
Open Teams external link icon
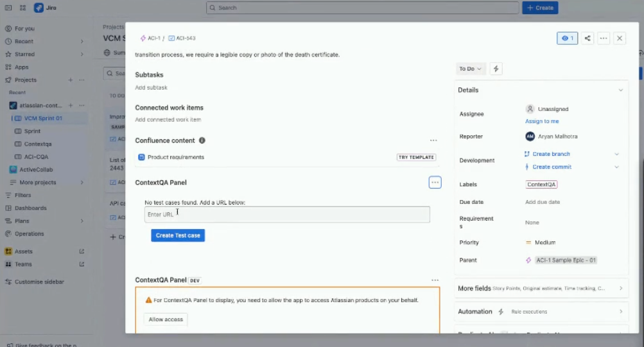(x=82, y=264)
